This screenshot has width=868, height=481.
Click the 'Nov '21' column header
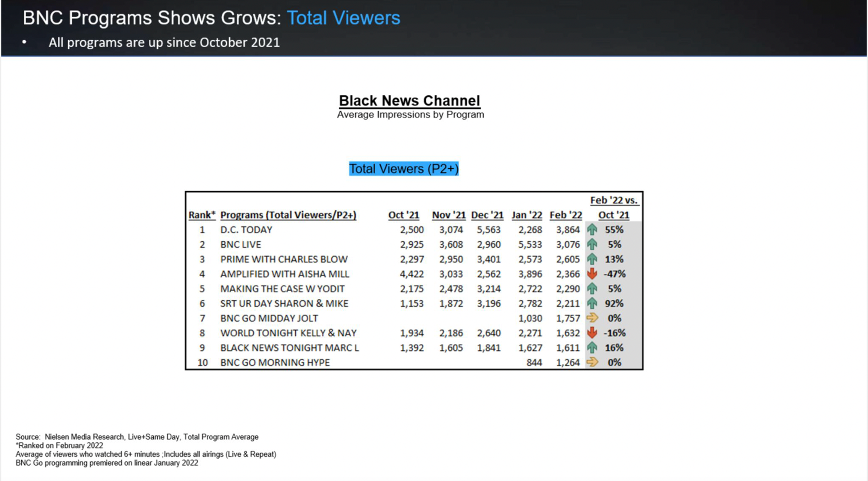click(x=449, y=215)
